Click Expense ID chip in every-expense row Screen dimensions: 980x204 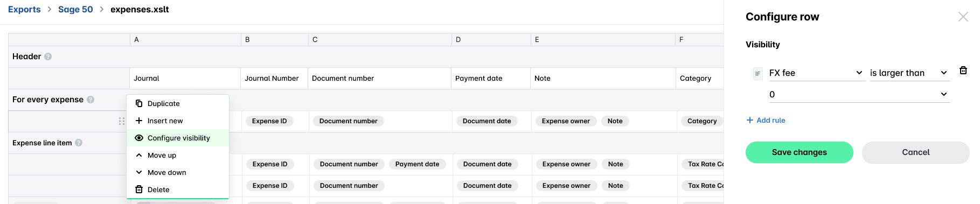point(269,121)
